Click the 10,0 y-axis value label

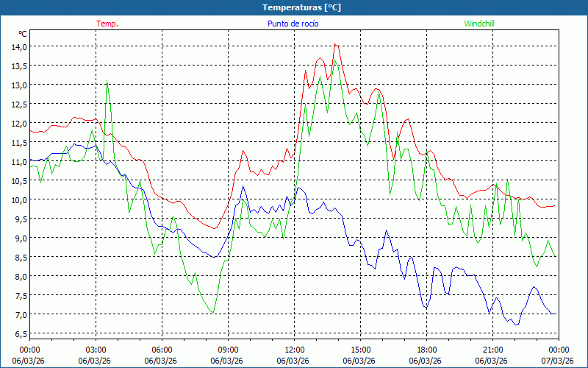point(18,199)
